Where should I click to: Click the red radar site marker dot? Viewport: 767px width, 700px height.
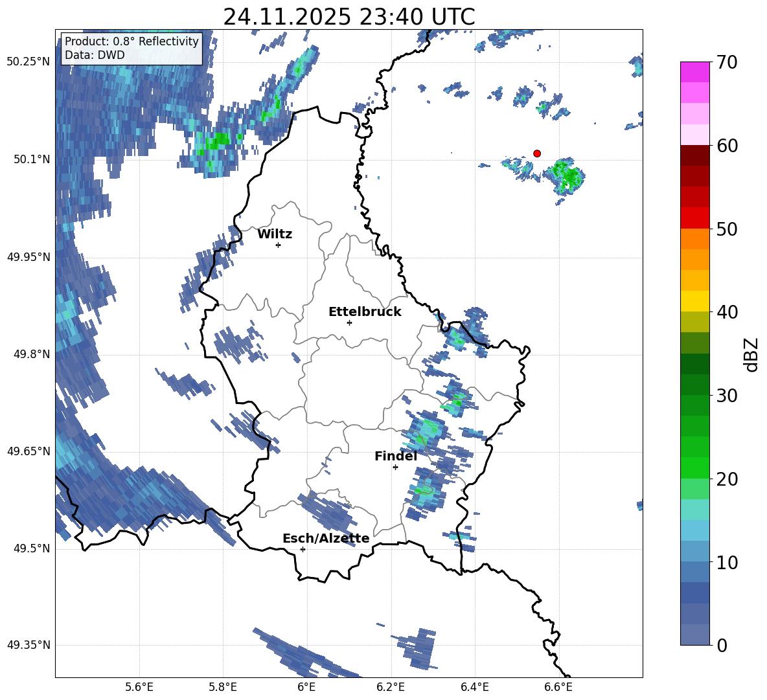coord(537,153)
